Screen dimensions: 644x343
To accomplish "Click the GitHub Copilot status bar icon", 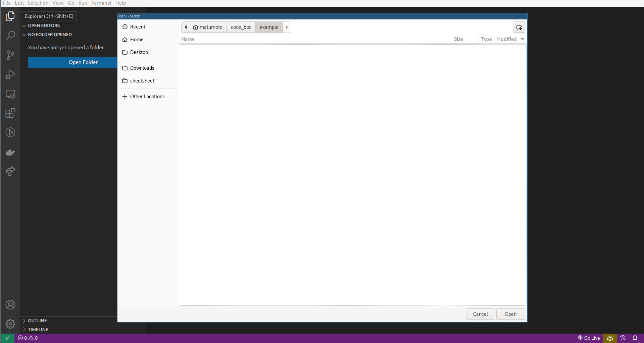I will (609, 338).
